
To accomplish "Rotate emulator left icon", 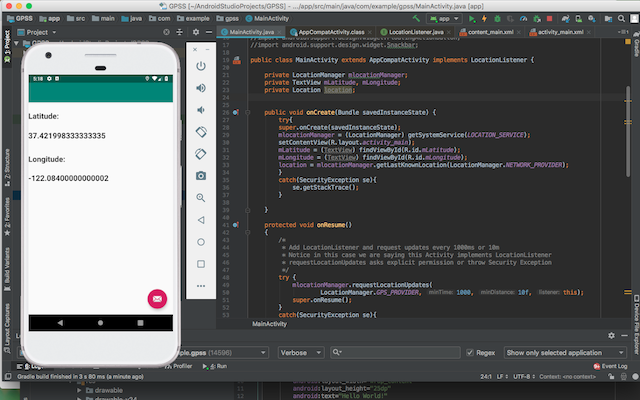I will coord(201,132).
